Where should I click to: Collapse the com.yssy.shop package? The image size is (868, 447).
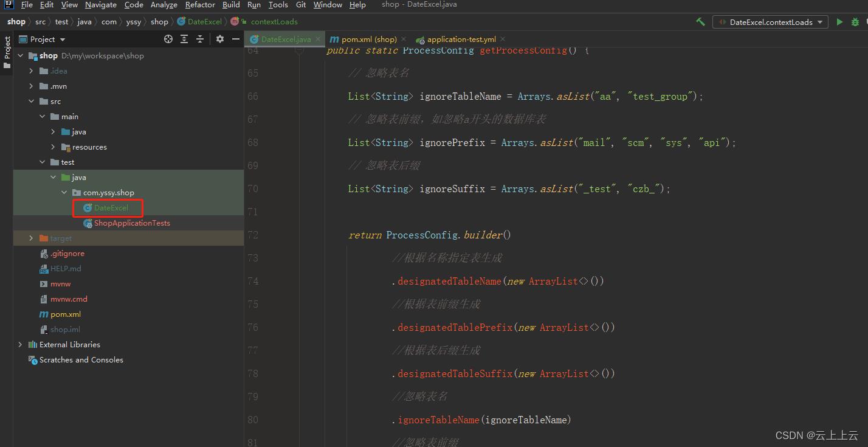point(64,192)
